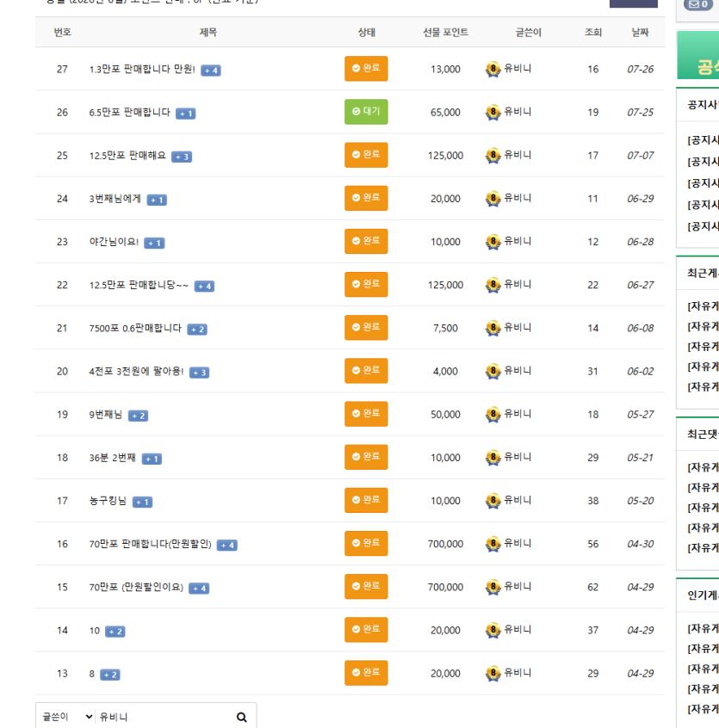Image resolution: width=719 pixels, height=728 pixels.
Task: Click the level 8 medal icon in row 20
Action: click(493, 372)
